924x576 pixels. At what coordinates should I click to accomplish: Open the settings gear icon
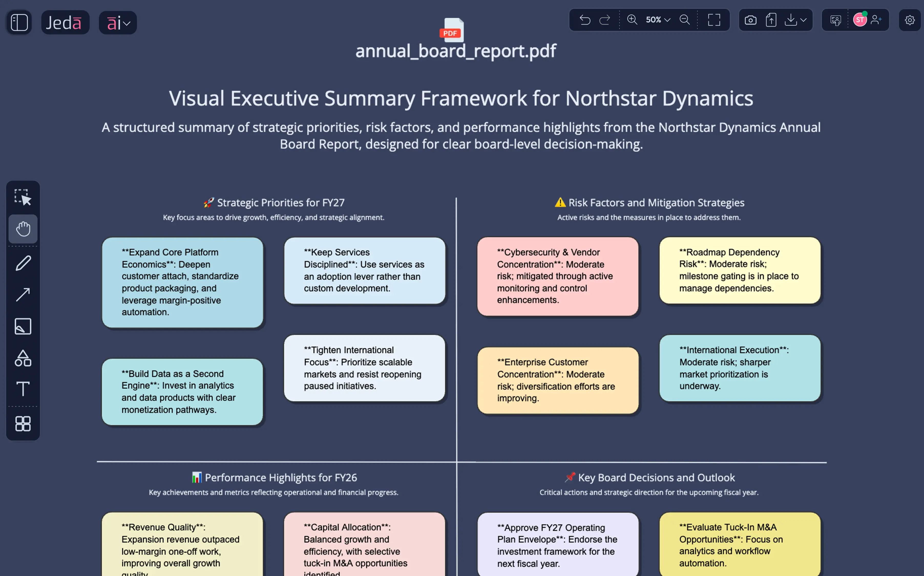[910, 20]
